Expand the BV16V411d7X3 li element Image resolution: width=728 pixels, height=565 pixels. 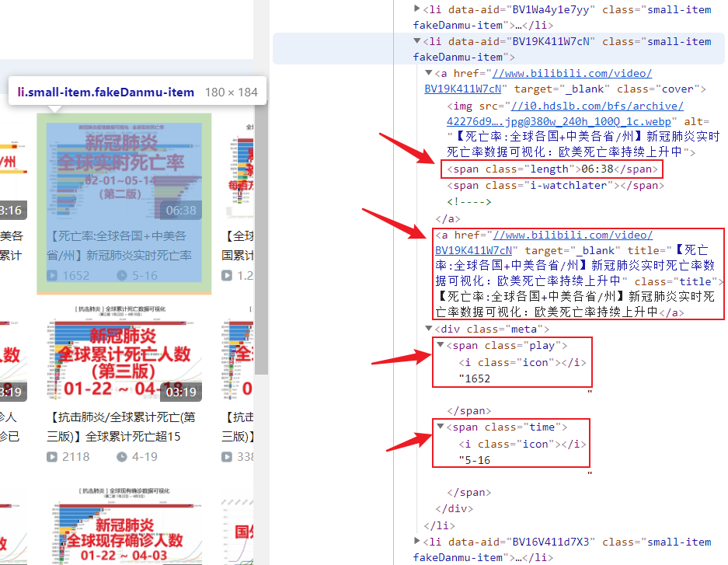tap(417, 542)
